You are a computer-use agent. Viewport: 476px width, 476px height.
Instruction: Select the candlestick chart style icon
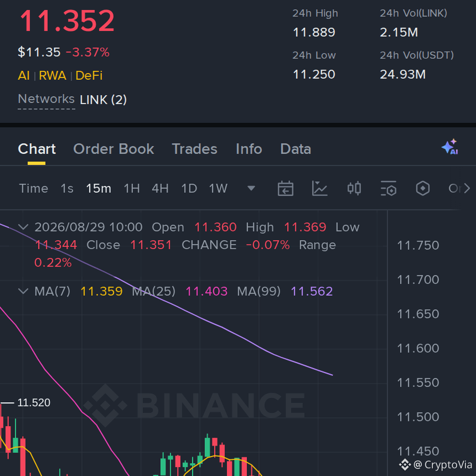tap(354, 188)
